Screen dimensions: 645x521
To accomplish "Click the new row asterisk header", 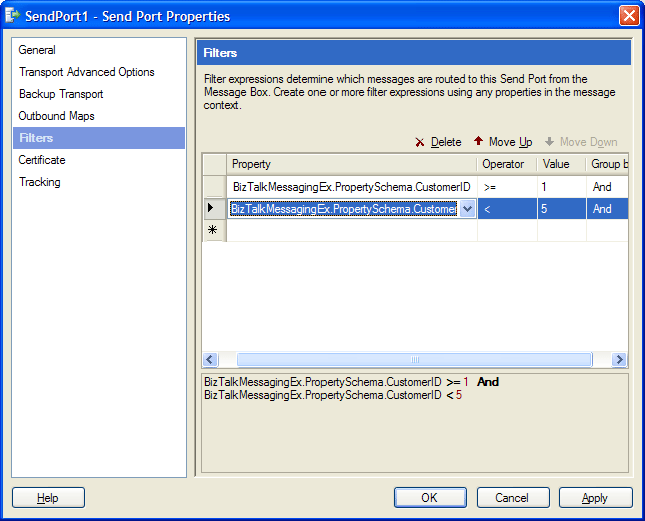I will click(x=214, y=230).
